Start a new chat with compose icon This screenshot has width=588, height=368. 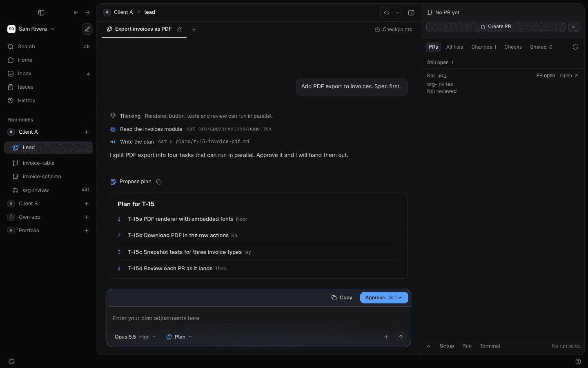(87, 29)
